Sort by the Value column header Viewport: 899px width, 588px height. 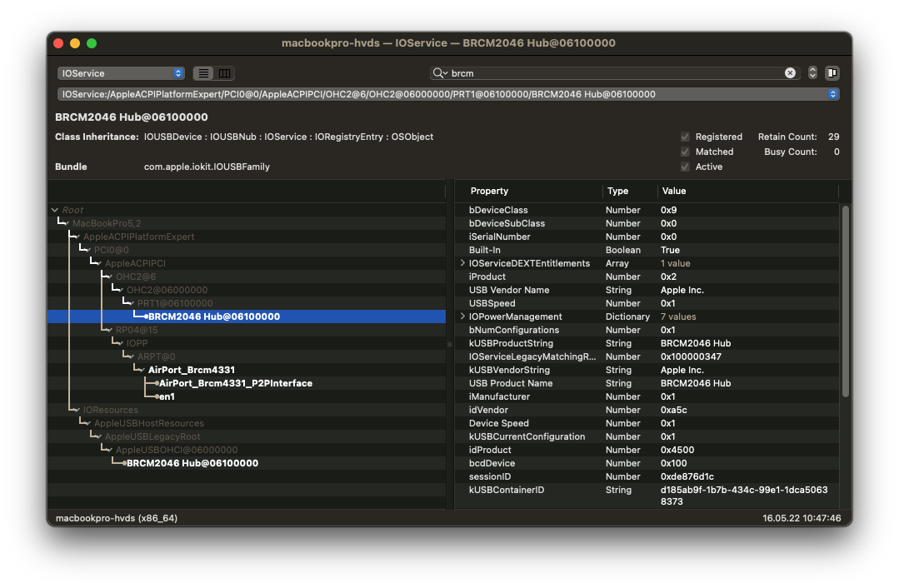click(674, 191)
